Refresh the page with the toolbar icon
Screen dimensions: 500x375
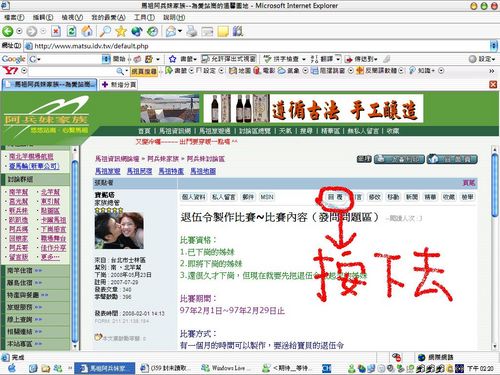point(71,31)
